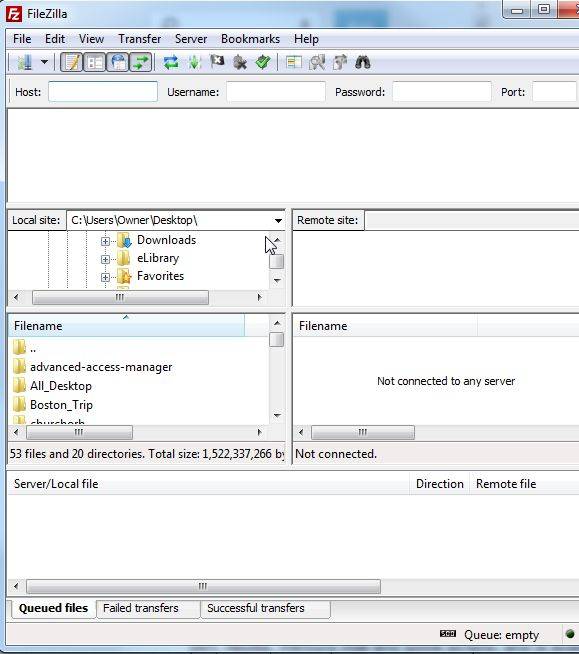Expand the eLibrary tree node
579x654 pixels.
[x=105, y=259]
